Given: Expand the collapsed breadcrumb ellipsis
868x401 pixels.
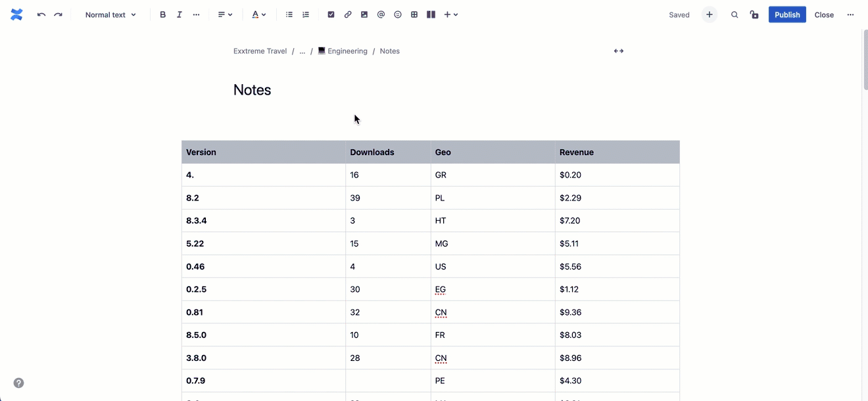Looking at the screenshot, I should [x=302, y=51].
